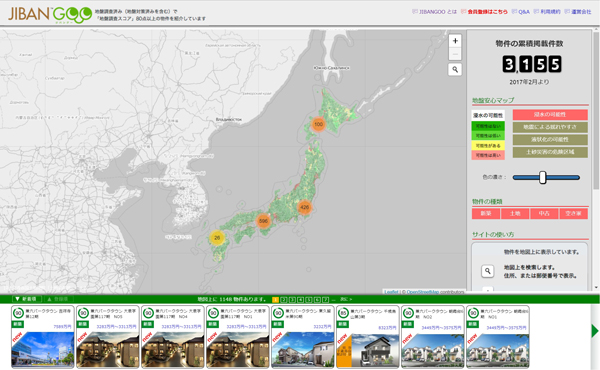Click the magnifier icon in the site usage guide
This screenshot has width=600, height=370.
[x=488, y=271]
